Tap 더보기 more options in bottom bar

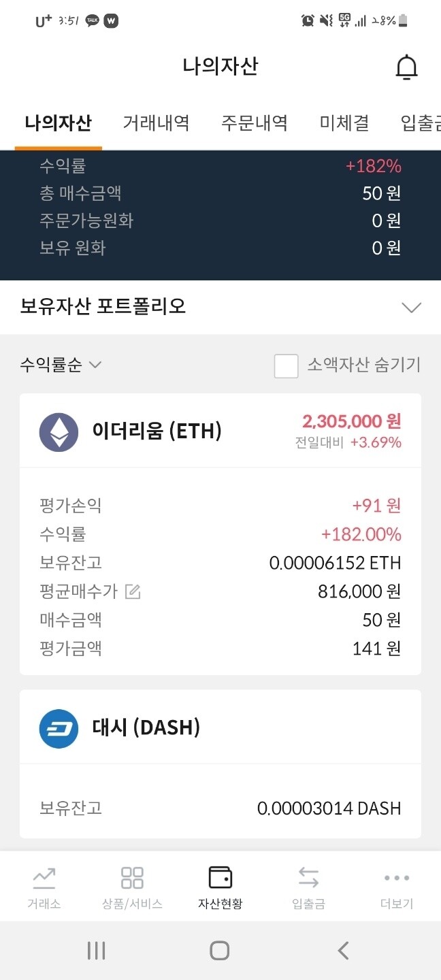coord(395,886)
